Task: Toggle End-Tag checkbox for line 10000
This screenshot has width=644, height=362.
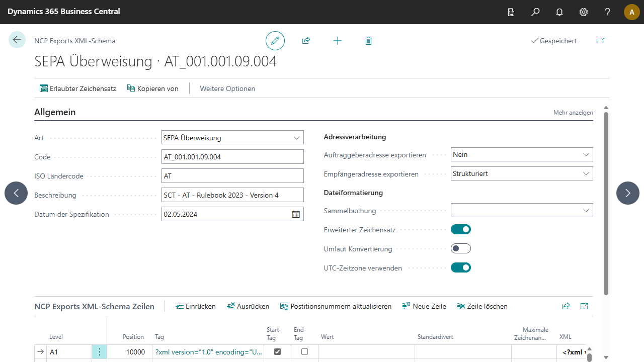Action: [304, 352]
